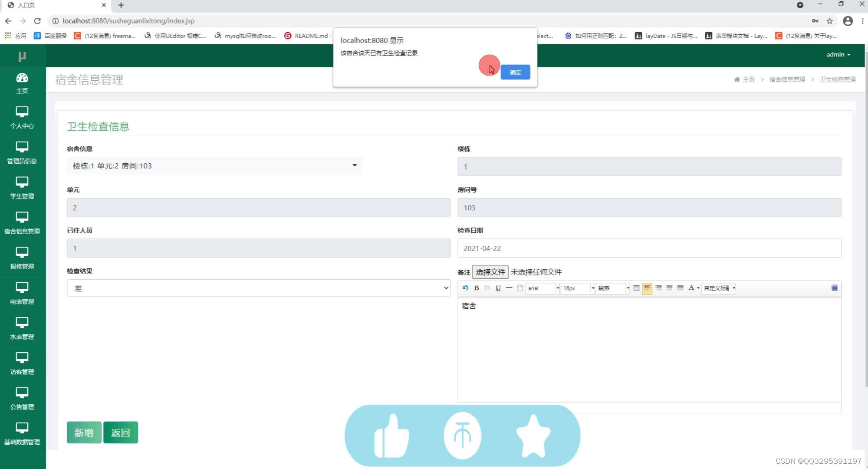The width and height of the screenshot is (868, 469).
Task: Open the Chrome profile avatar icon
Action: click(848, 21)
